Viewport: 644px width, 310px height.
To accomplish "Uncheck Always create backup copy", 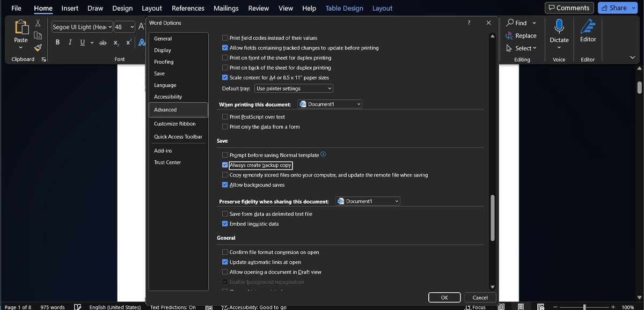I will click(225, 165).
